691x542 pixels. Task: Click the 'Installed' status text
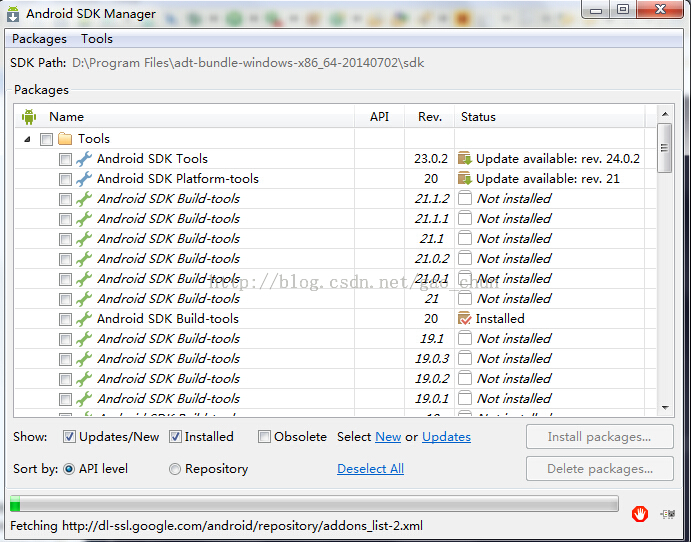point(500,319)
